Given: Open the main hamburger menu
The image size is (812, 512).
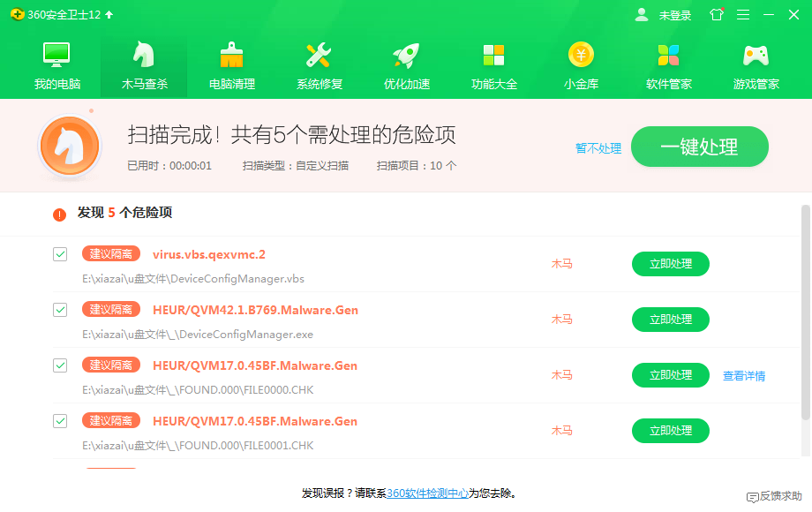Looking at the screenshot, I should click(743, 14).
